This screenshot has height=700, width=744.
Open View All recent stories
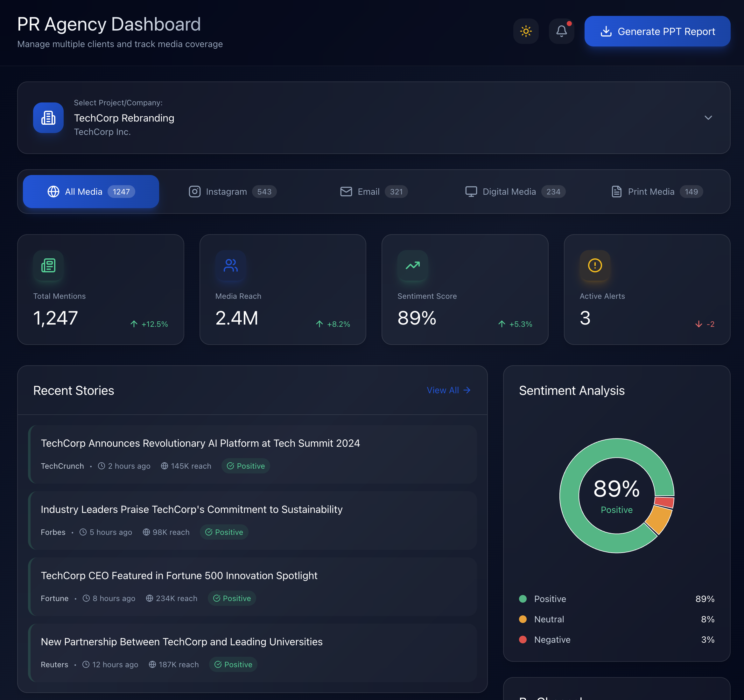(448, 390)
